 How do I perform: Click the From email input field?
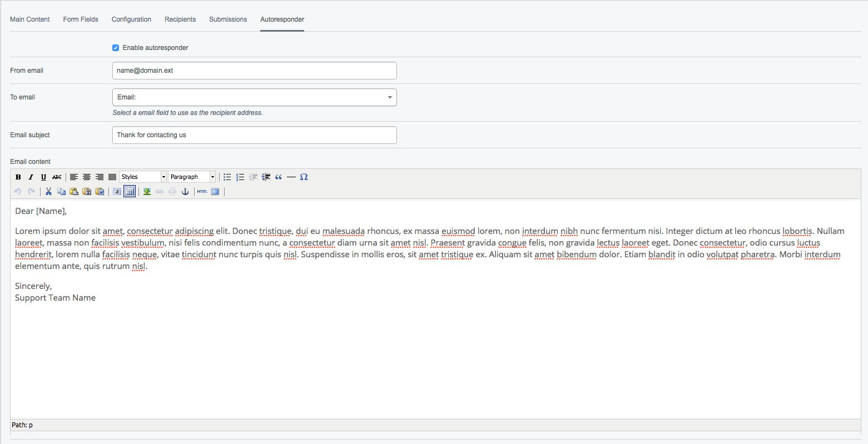(255, 71)
